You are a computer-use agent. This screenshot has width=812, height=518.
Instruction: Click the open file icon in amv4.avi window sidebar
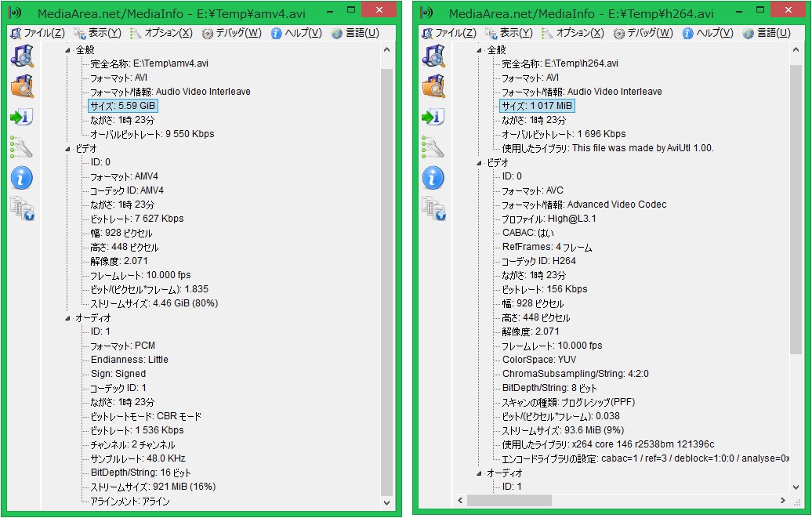[x=22, y=56]
